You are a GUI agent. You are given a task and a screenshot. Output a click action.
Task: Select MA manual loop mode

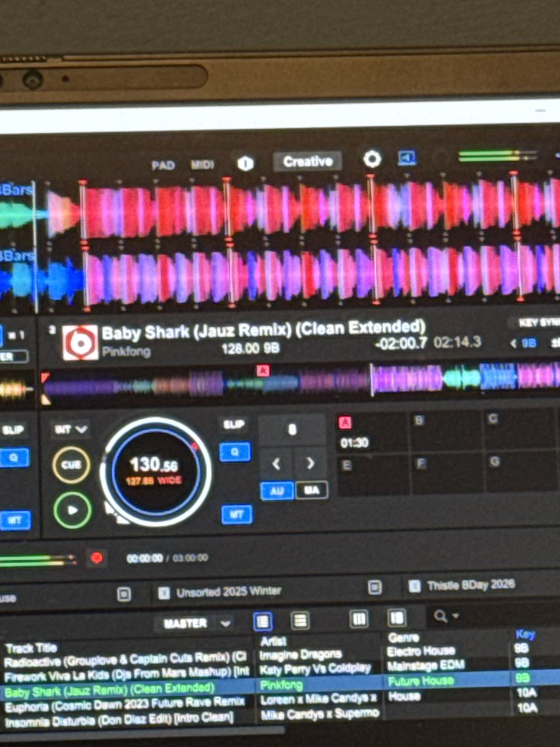coord(311,491)
